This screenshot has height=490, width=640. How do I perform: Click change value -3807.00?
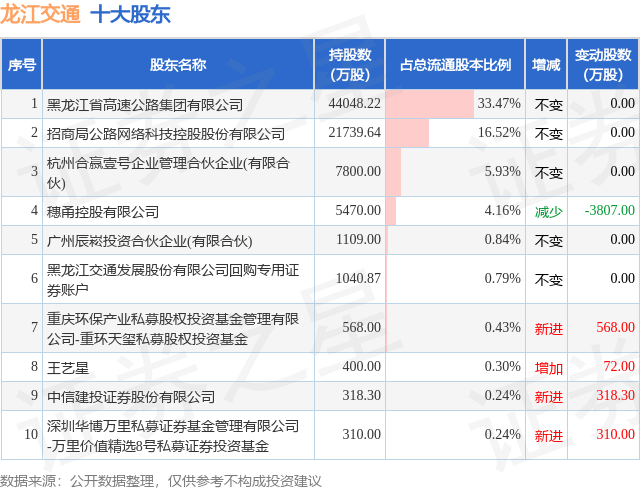610,210
